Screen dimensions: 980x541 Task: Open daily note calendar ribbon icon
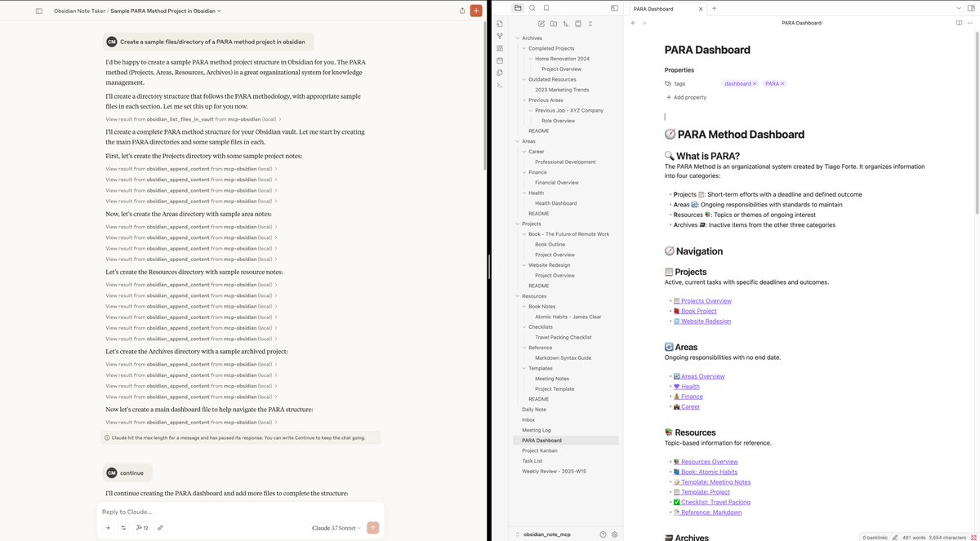click(500, 60)
